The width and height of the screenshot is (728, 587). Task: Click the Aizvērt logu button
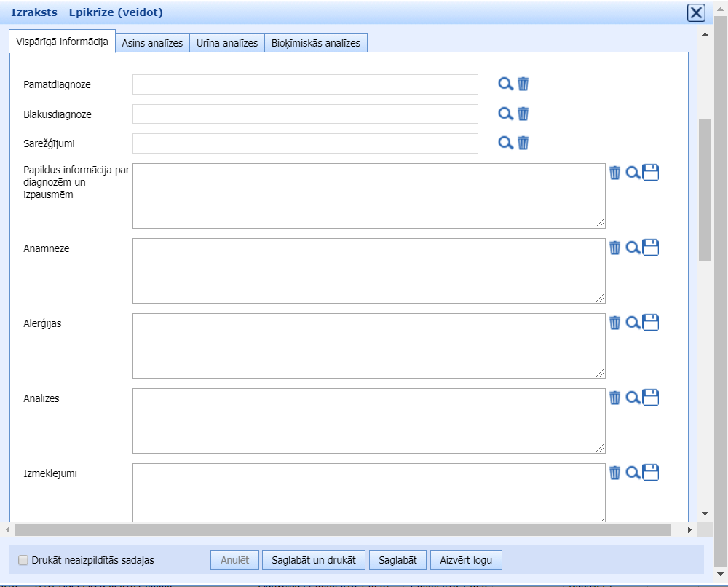coord(466,560)
